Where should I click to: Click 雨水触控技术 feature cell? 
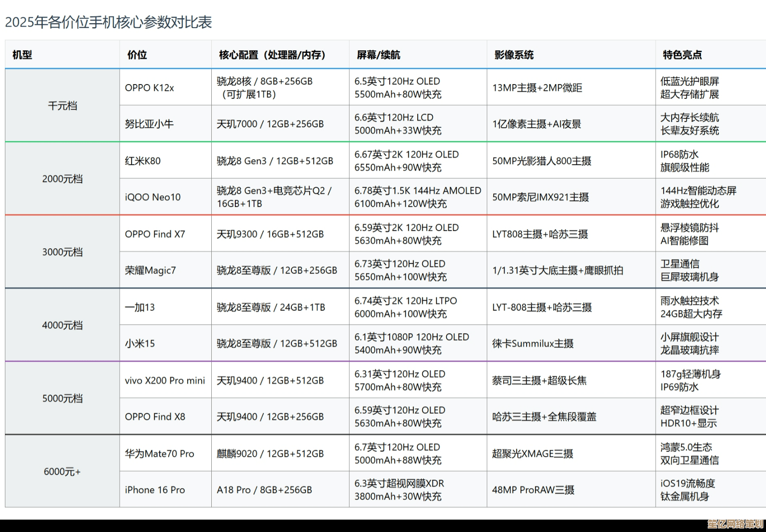(711, 306)
